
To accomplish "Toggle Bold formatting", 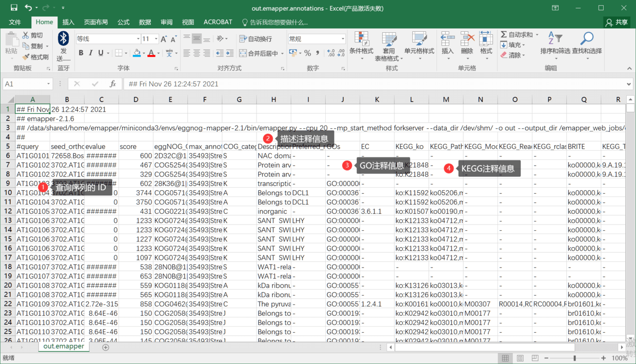I will [81, 53].
